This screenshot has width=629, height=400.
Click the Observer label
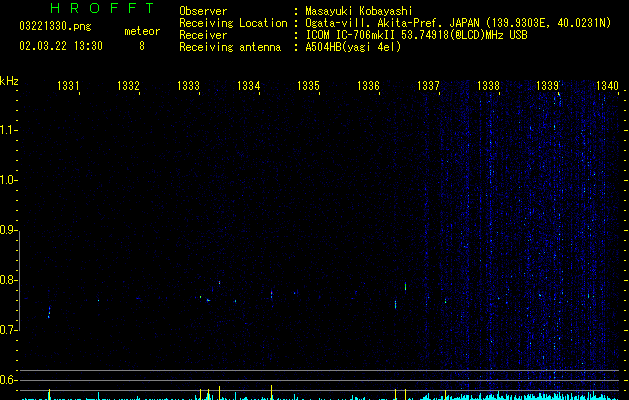(203, 11)
